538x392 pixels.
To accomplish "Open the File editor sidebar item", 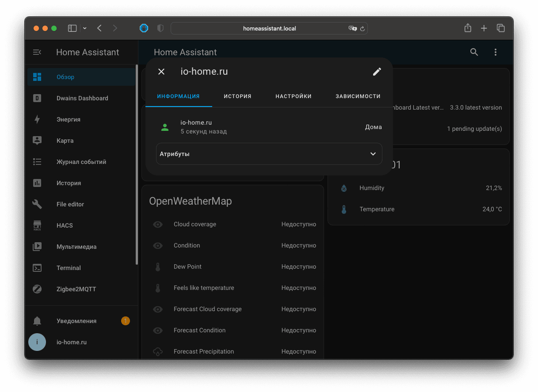I will click(70, 204).
